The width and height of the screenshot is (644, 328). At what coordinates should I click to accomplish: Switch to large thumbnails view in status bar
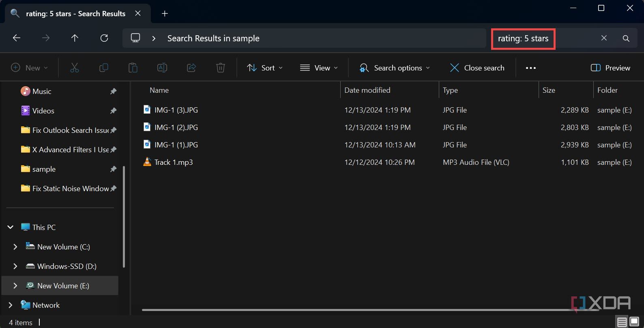[x=634, y=322]
